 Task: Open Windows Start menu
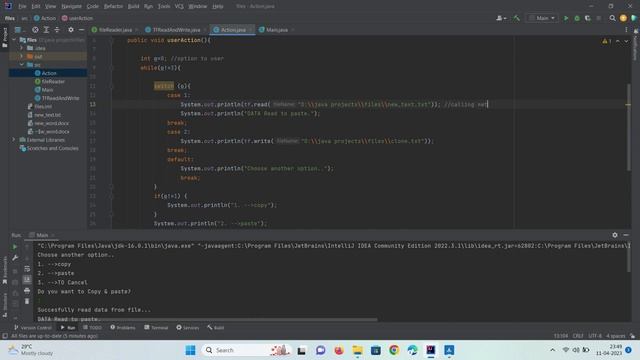(x=190, y=350)
